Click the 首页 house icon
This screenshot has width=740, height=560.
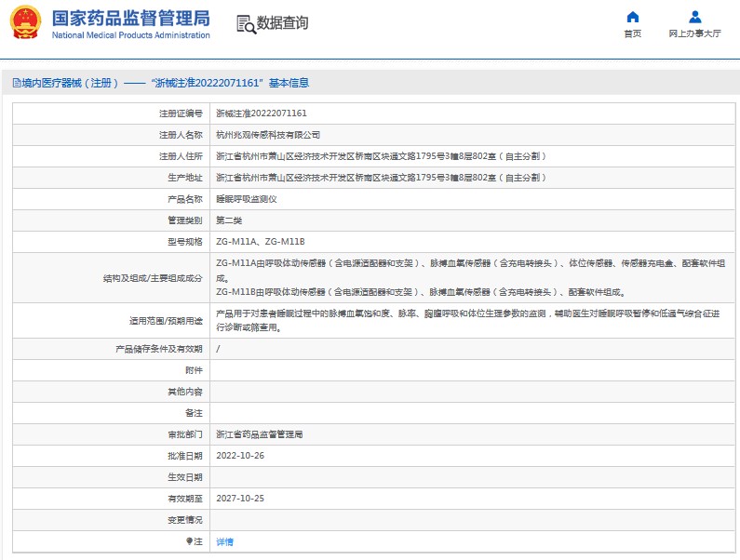tap(632, 17)
